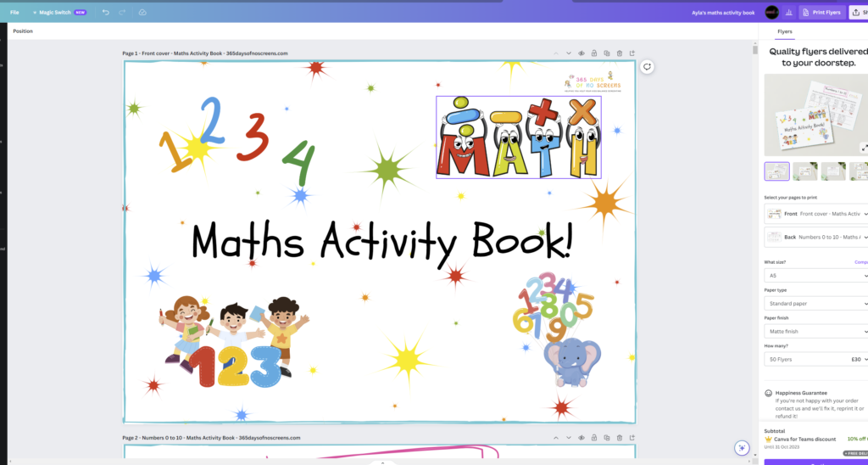Duplicate Page 2
Viewport: 868px width, 465px height.
pyautogui.click(x=607, y=438)
